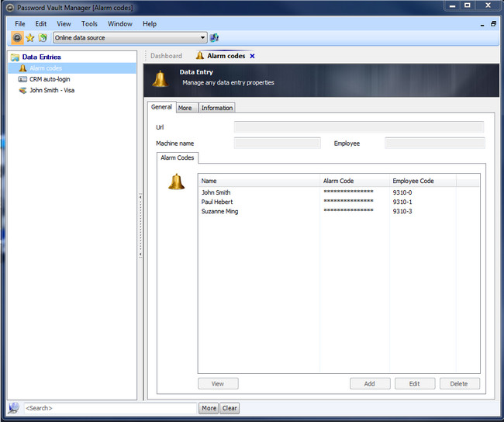The image size is (504, 422).
Task: Click the bell icon next to Alarm codes tree item
Action: click(x=22, y=67)
